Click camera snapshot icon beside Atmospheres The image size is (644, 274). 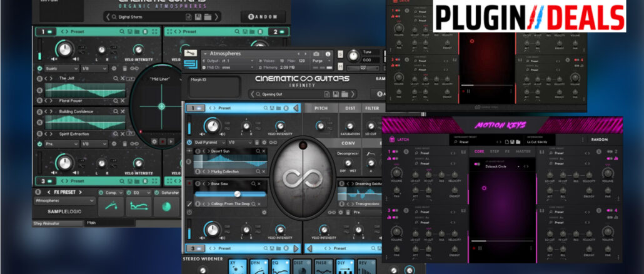[316, 54]
